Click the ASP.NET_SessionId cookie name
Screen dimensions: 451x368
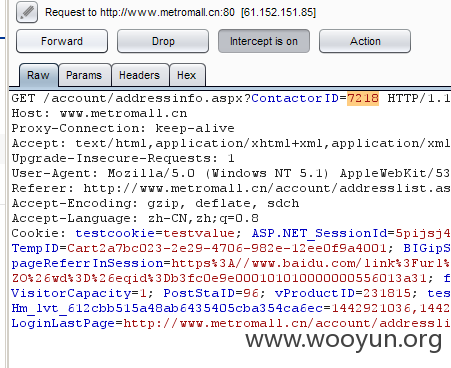pos(319,233)
